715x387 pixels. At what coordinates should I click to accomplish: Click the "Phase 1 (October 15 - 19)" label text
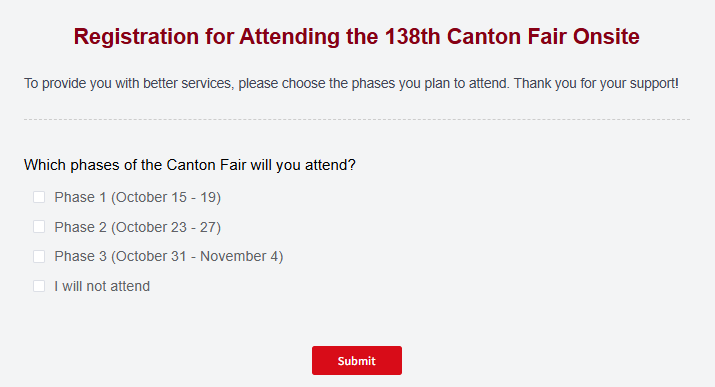coord(138,197)
